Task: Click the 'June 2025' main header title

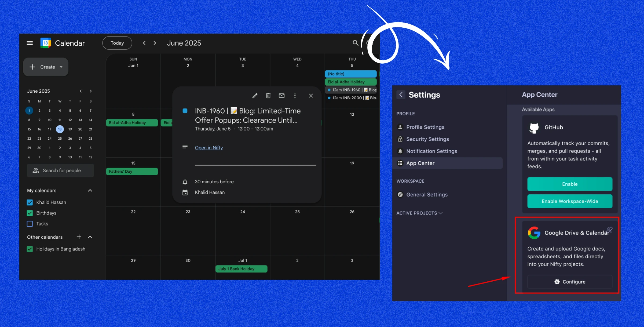Action: 184,43
